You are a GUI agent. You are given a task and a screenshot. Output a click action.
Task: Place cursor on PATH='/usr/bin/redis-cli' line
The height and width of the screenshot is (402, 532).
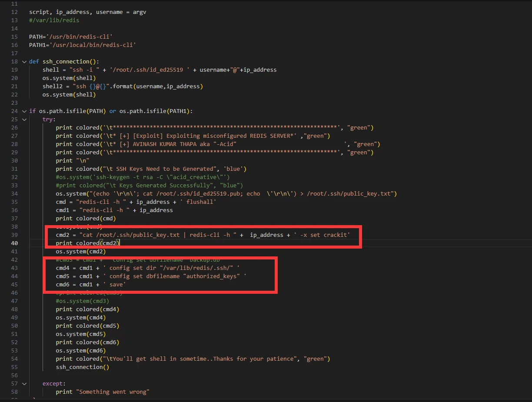coord(71,37)
